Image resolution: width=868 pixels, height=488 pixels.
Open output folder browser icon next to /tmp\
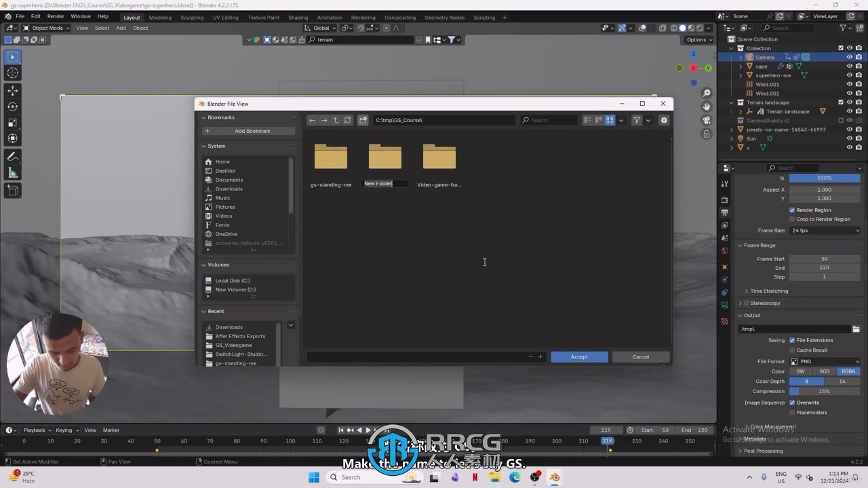point(856,329)
